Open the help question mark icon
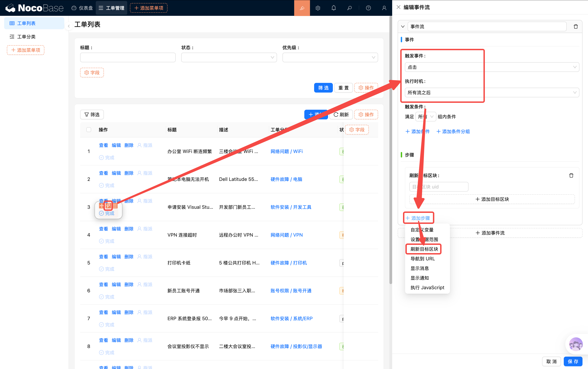 368,8
